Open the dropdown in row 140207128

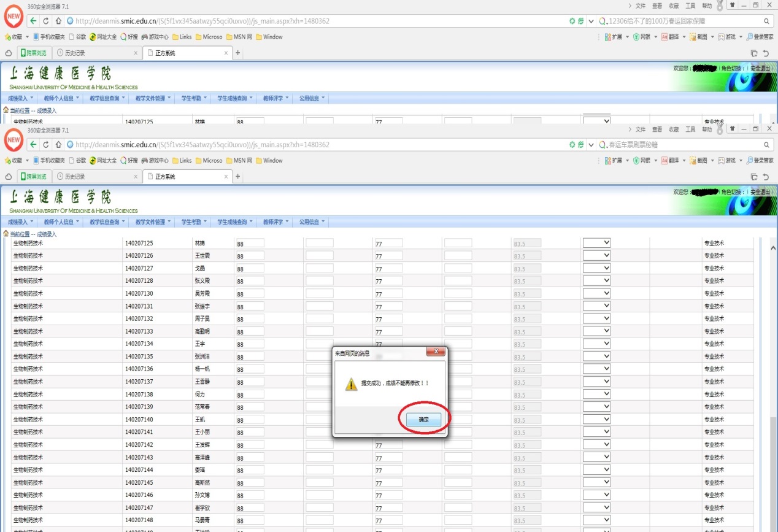(x=596, y=280)
